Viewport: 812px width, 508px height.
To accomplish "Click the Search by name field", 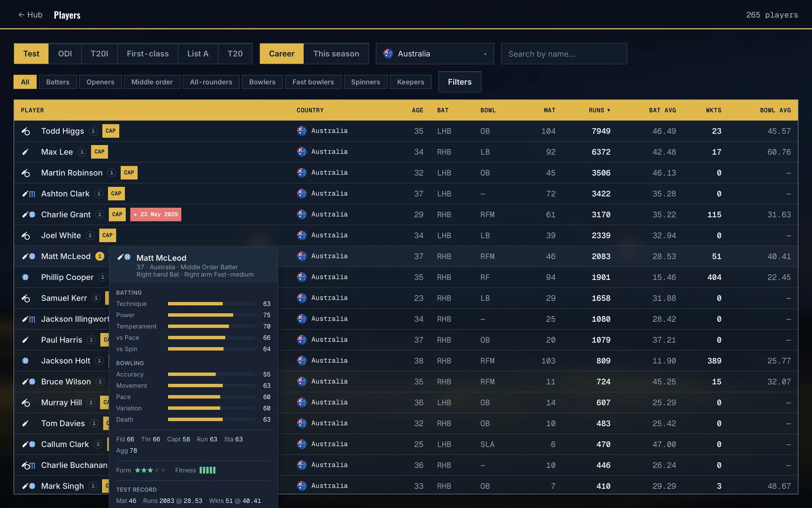I will (564, 54).
